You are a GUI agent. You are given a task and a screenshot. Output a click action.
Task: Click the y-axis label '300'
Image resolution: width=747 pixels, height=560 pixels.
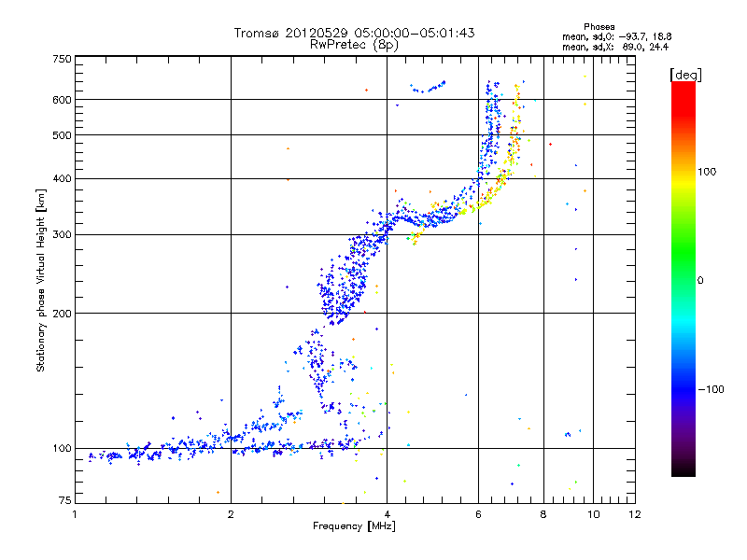[x=62, y=235]
